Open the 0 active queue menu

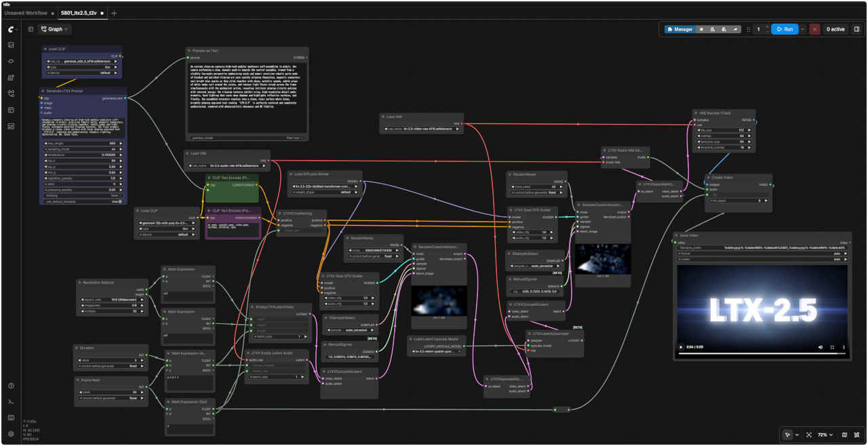pos(835,29)
